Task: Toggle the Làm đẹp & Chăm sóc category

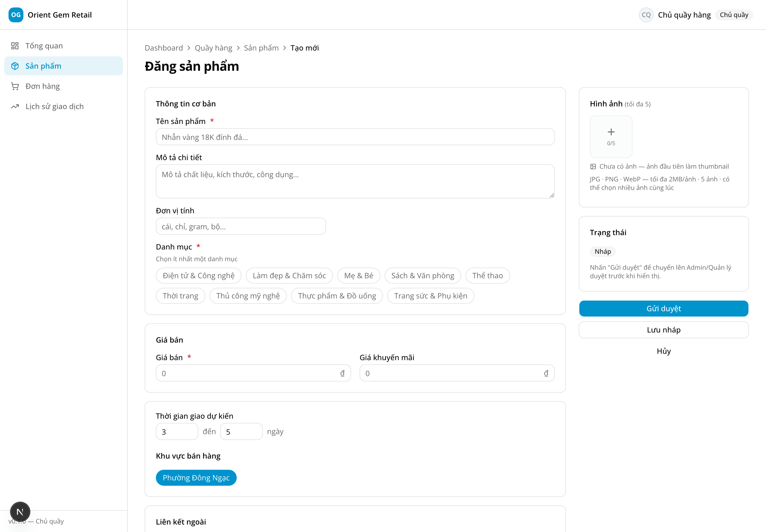Action: click(289, 276)
